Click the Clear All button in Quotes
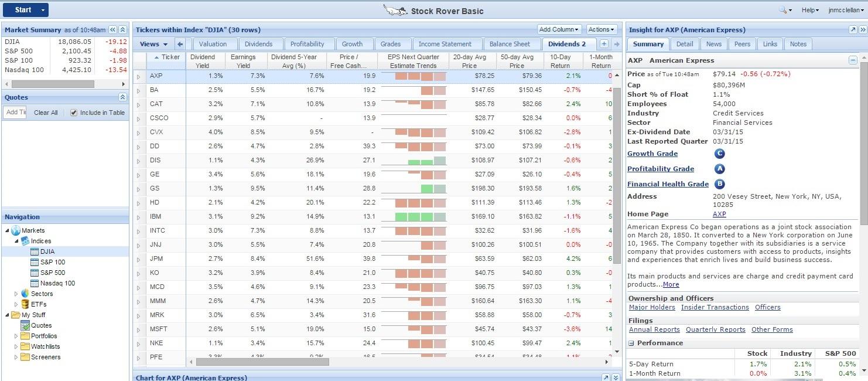The width and height of the screenshot is (868, 381). point(46,113)
